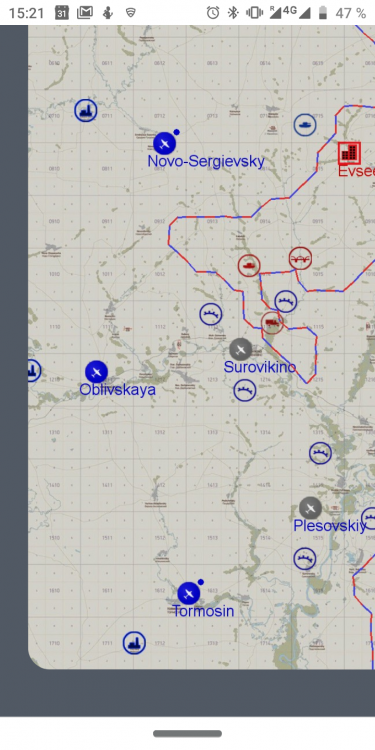375x750 pixels.
Task: Tap the blue bridge icon near grid 1112
Action: coord(211,314)
